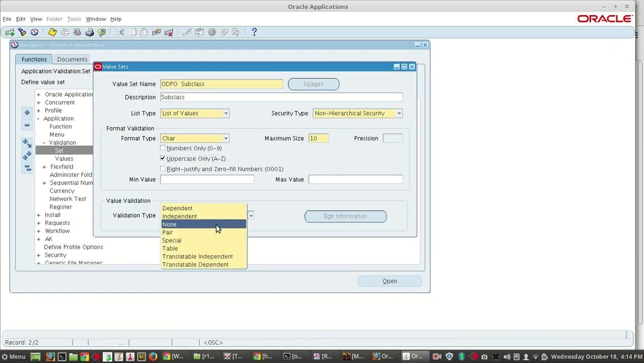
Task: Click the Navigator collapse-all minus icon
Action: coord(27,168)
